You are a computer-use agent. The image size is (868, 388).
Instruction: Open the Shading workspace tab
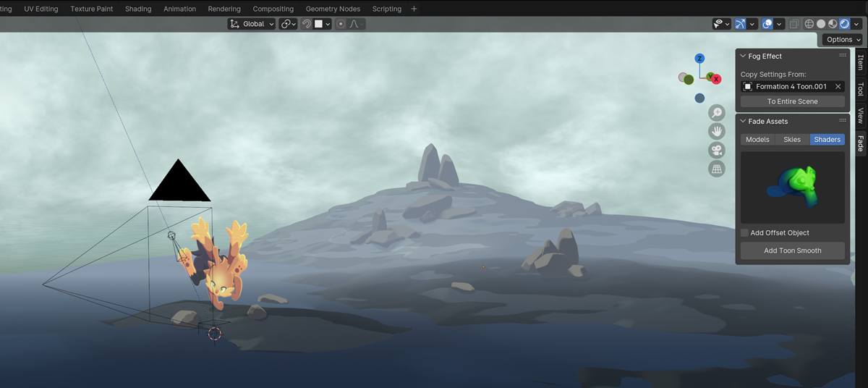[138, 9]
